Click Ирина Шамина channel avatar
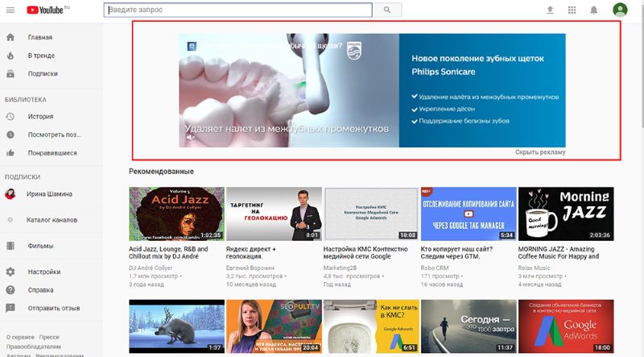This screenshot has height=357, width=644. click(10, 193)
